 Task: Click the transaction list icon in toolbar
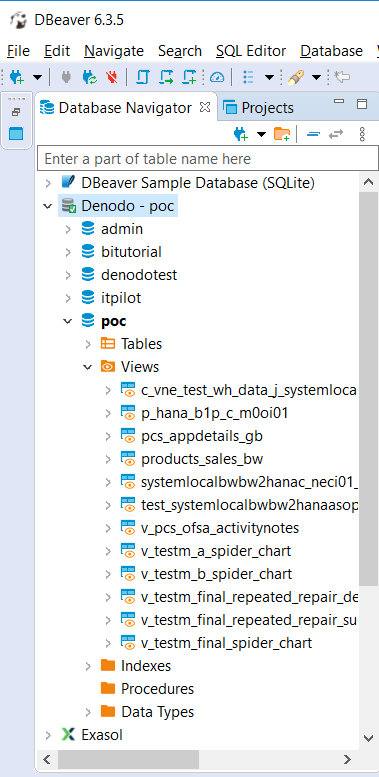click(248, 77)
